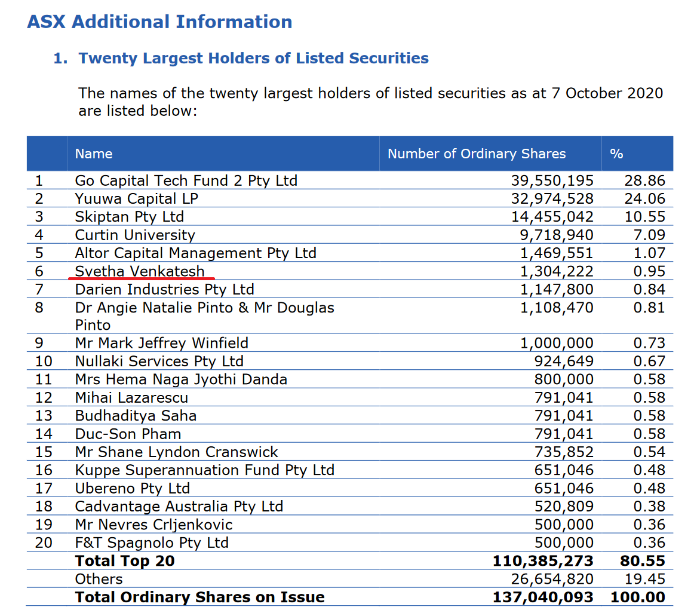694x616 pixels.
Task: Click percentage value 7.09
Action: point(649,235)
